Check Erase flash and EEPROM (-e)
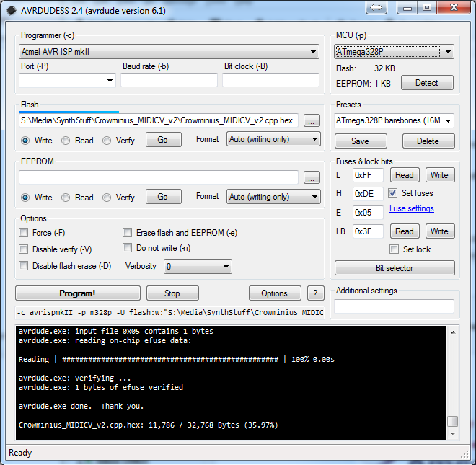The width and height of the screenshot is (476, 465). pyautogui.click(x=127, y=233)
